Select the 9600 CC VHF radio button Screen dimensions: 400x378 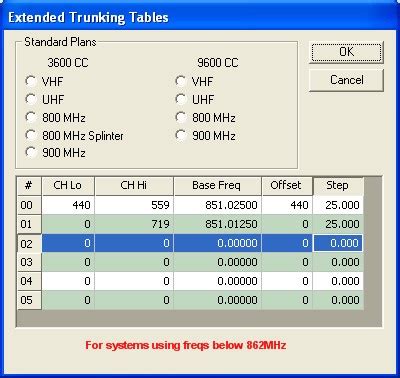pyautogui.click(x=181, y=81)
